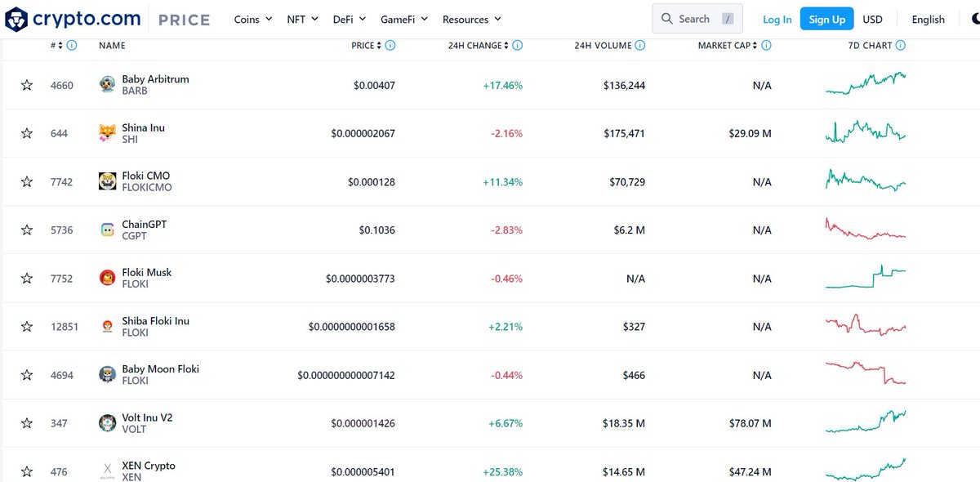This screenshot has height=482, width=980.
Task: Click the Sign Up button
Action: click(827, 19)
